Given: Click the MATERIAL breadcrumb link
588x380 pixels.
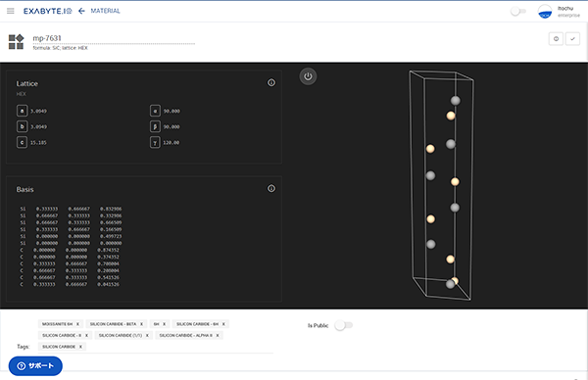Looking at the screenshot, I should click(106, 11).
